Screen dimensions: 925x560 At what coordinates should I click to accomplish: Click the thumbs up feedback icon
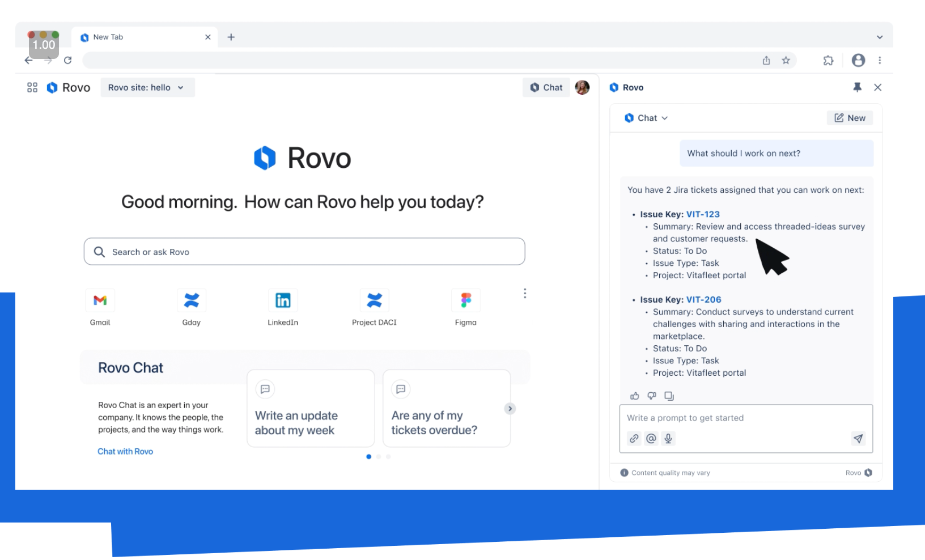coord(634,396)
